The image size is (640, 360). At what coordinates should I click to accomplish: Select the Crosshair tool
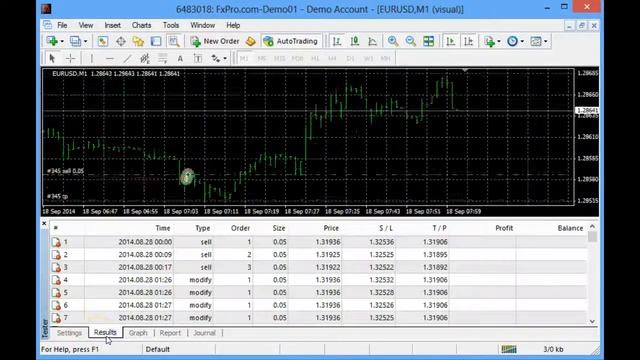(x=70, y=58)
